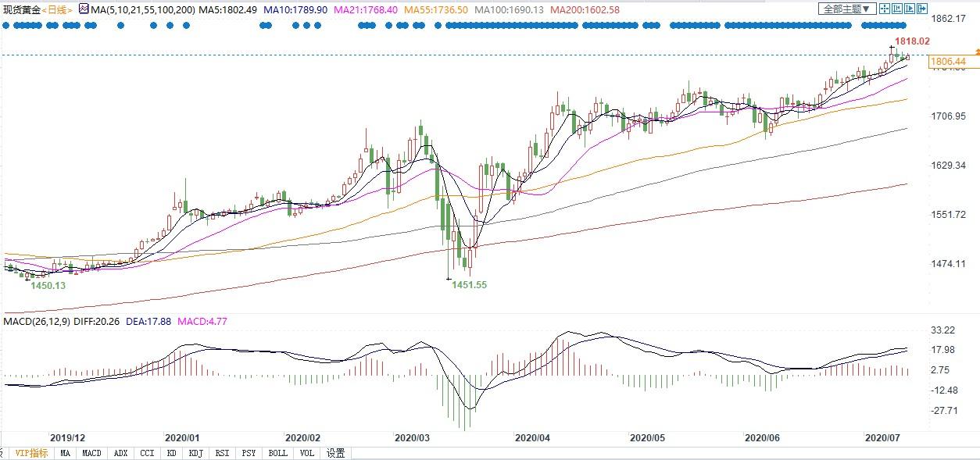Click the MACD(26,12,9) panel label
Screen dimensions: 980x460
(35, 321)
